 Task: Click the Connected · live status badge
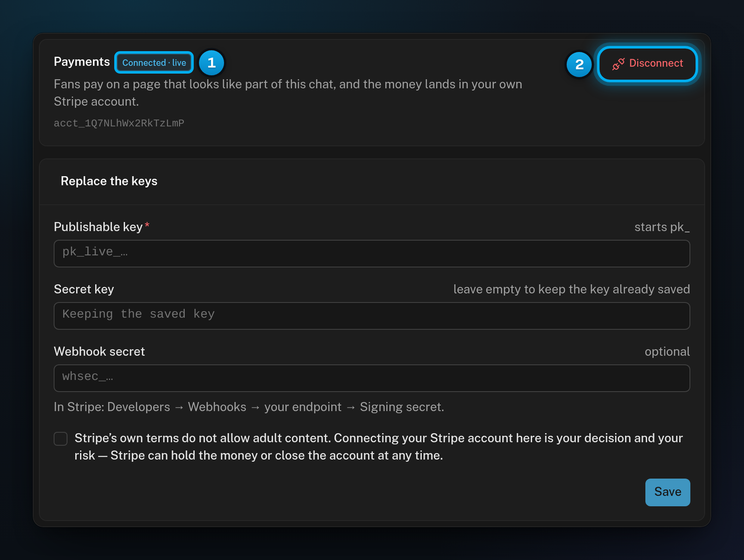154,62
